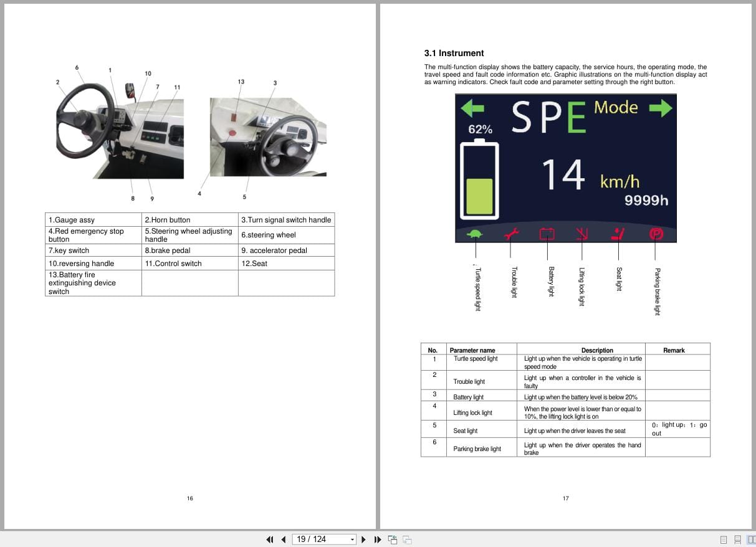Click the right green turn arrow on display
Screen dimensions: 756x547
[x=661, y=108]
